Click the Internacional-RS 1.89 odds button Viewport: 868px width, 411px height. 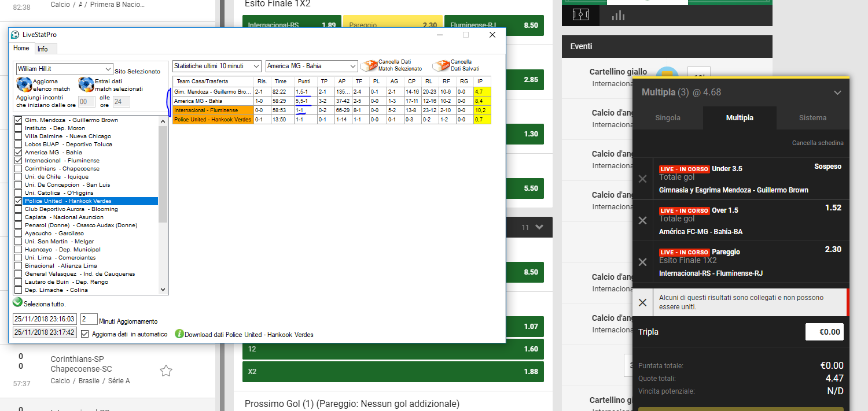292,25
